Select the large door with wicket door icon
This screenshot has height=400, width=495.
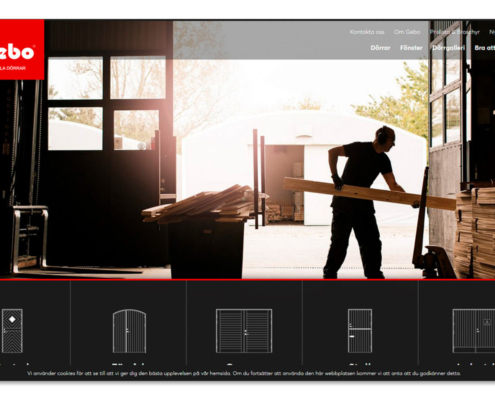point(474,331)
